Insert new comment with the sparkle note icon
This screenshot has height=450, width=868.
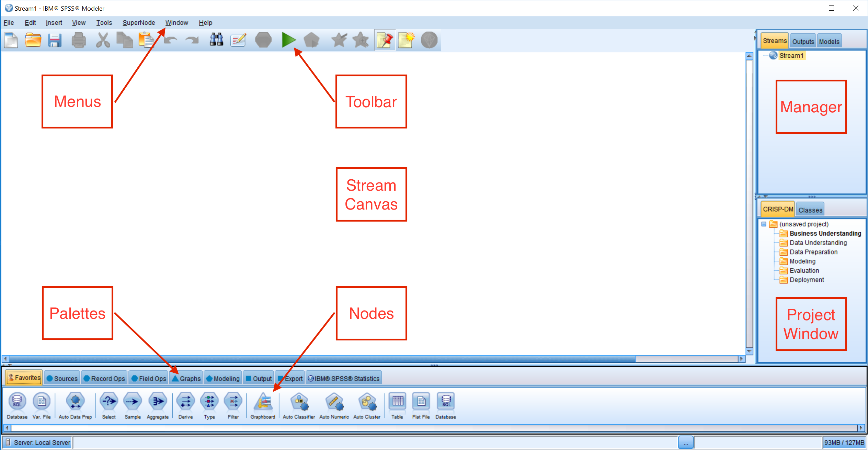point(407,40)
